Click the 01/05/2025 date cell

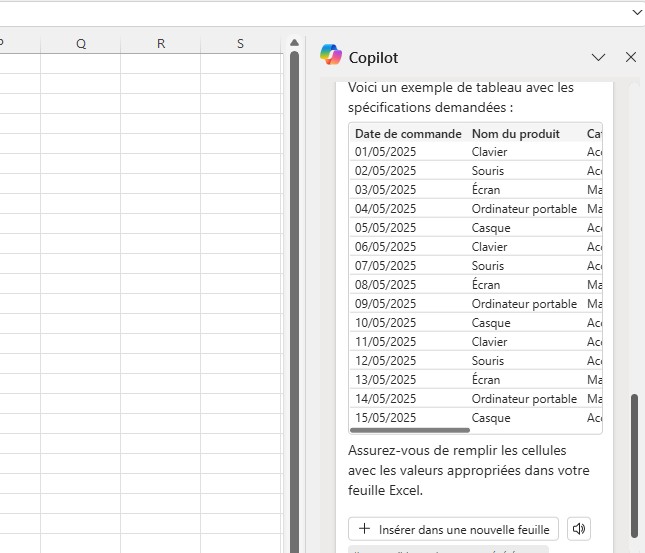[385, 152]
